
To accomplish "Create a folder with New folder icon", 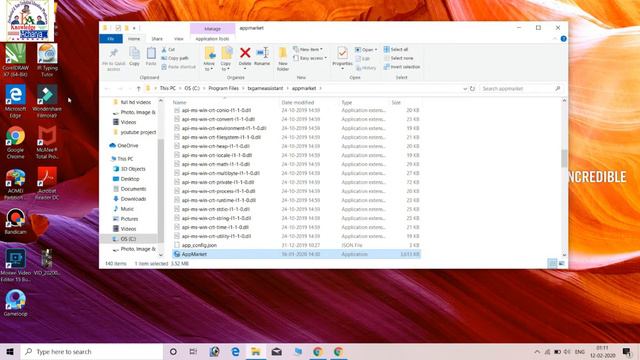I will pyautogui.click(x=283, y=53).
